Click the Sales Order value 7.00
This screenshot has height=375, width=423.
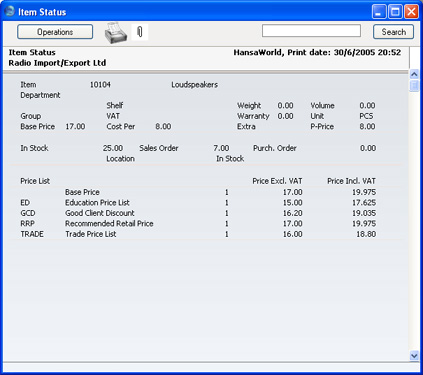[x=221, y=148]
